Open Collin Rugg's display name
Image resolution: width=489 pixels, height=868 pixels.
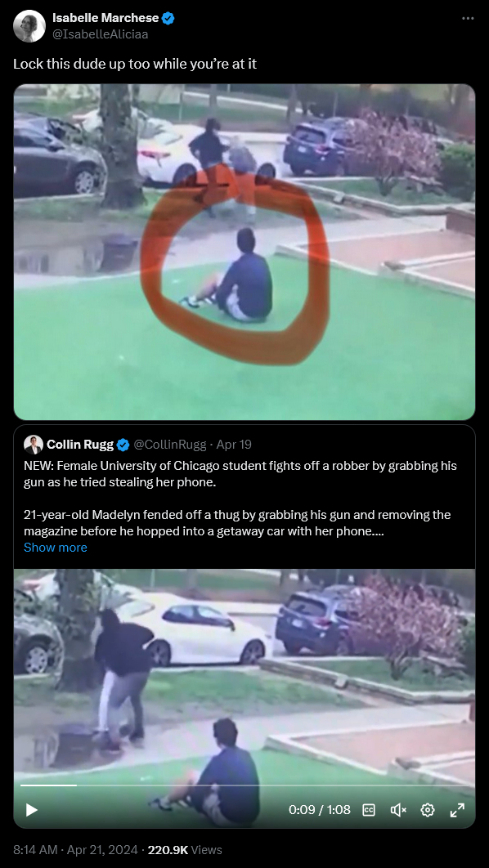tap(80, 445)
